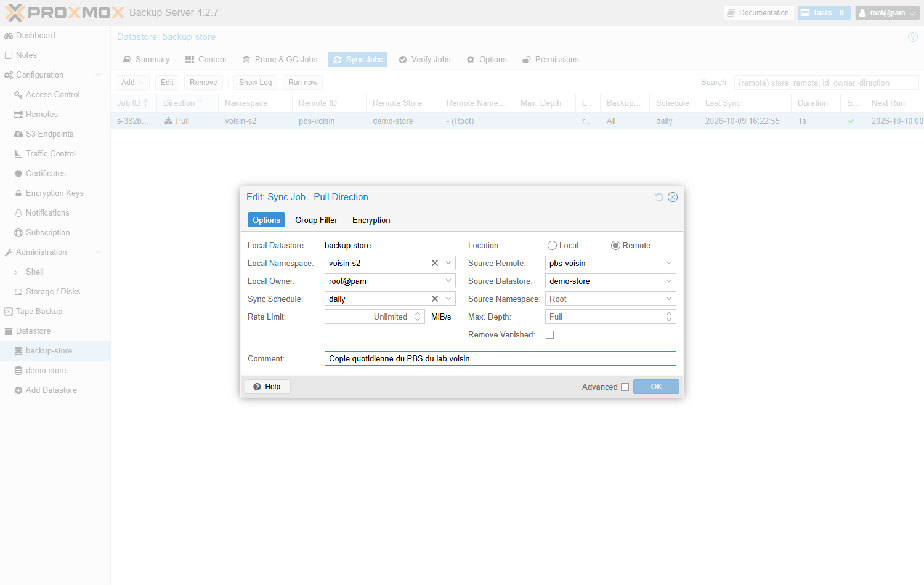The image size is (924, 585).
Task: Toggle the Remove Vanished checkbox
Action: tap(550, 335)
